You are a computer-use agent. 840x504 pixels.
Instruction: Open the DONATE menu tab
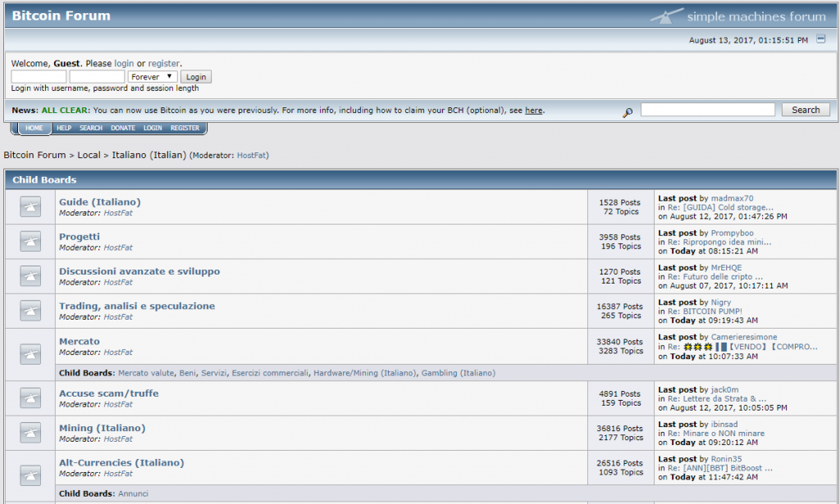tap(123, 128)
